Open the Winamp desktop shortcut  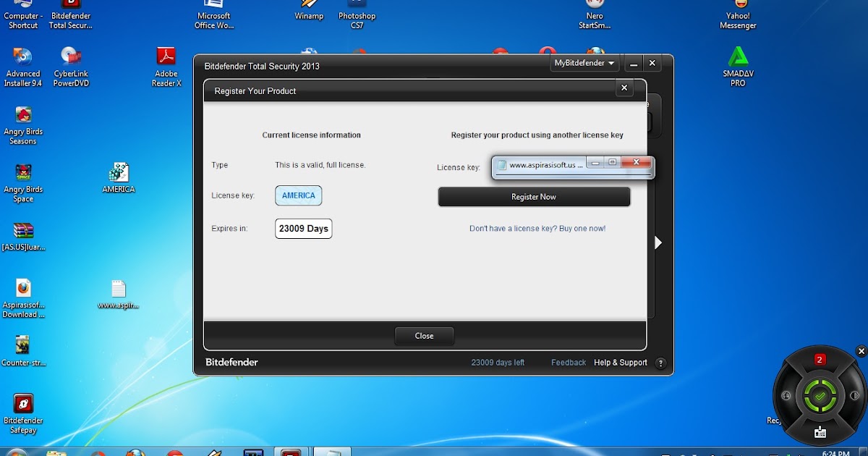pyautogui.click(x=309, y=11)
